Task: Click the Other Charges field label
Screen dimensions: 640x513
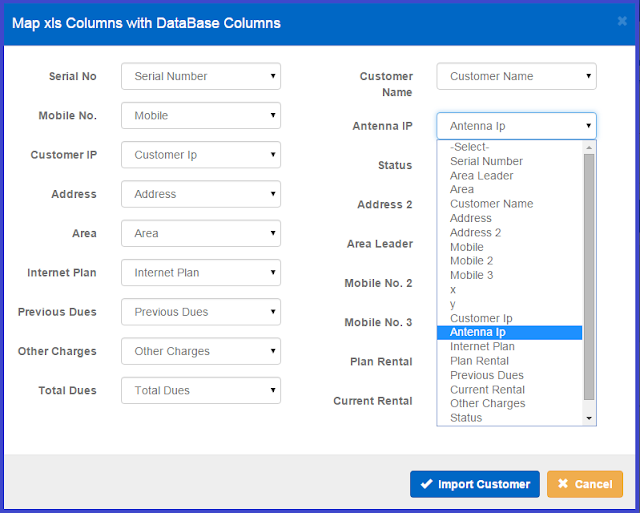Action: click(57, 351)
